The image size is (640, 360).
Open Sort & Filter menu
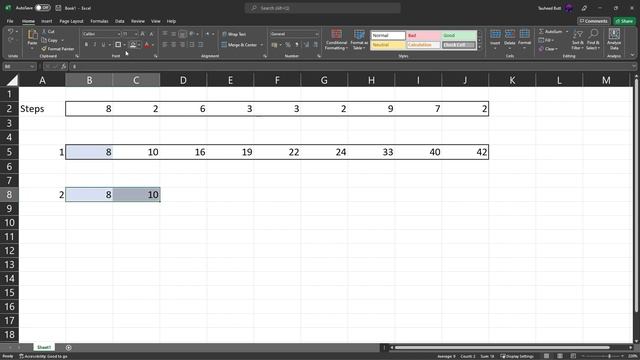[x=578, y=39]
